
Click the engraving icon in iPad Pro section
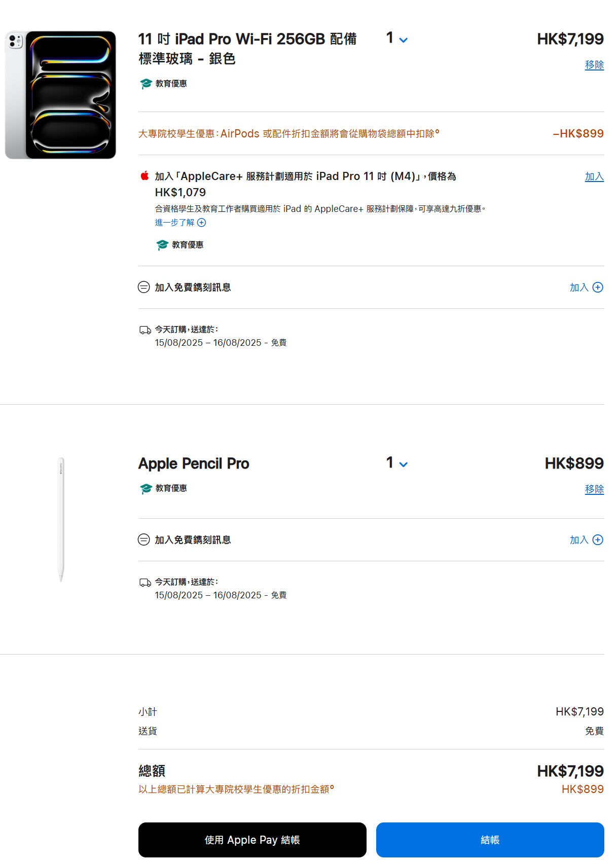[144, 287]
